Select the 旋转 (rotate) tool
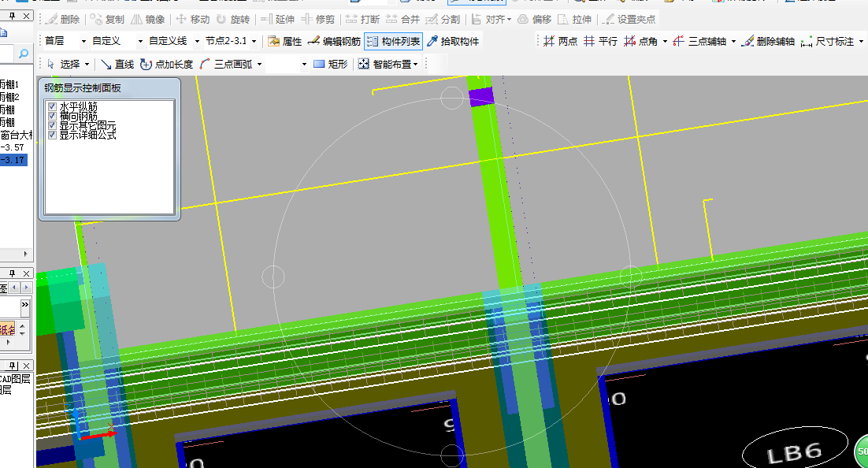 (x=233, y=20)
